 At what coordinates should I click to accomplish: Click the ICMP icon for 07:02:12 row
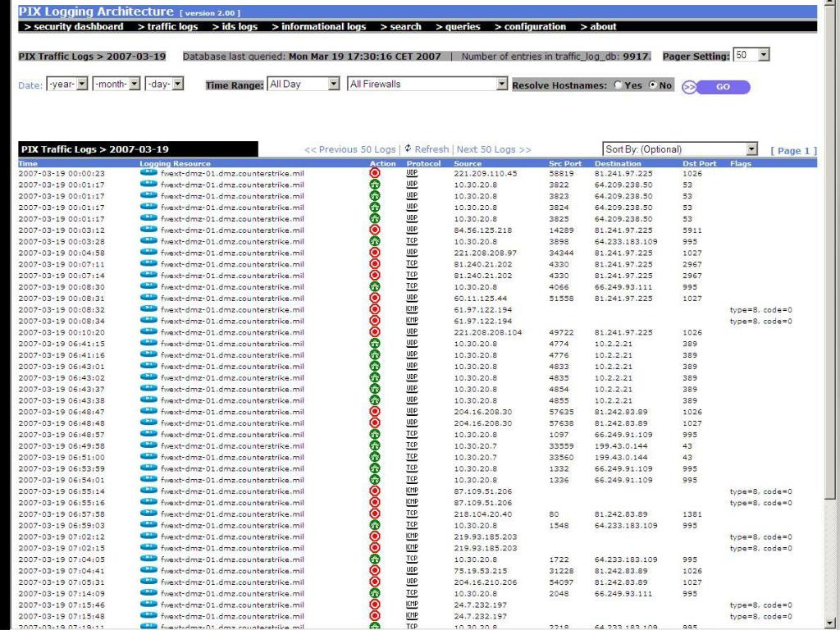412,536
